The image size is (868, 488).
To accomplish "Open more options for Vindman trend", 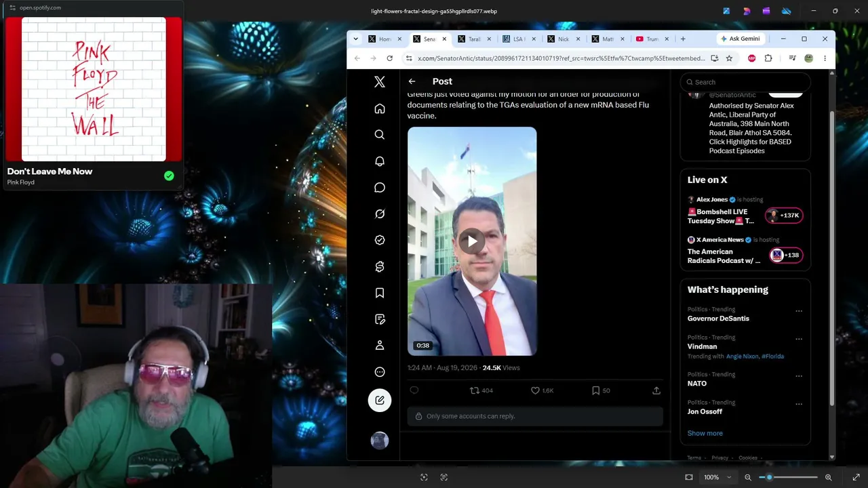I will pos(799,339).
